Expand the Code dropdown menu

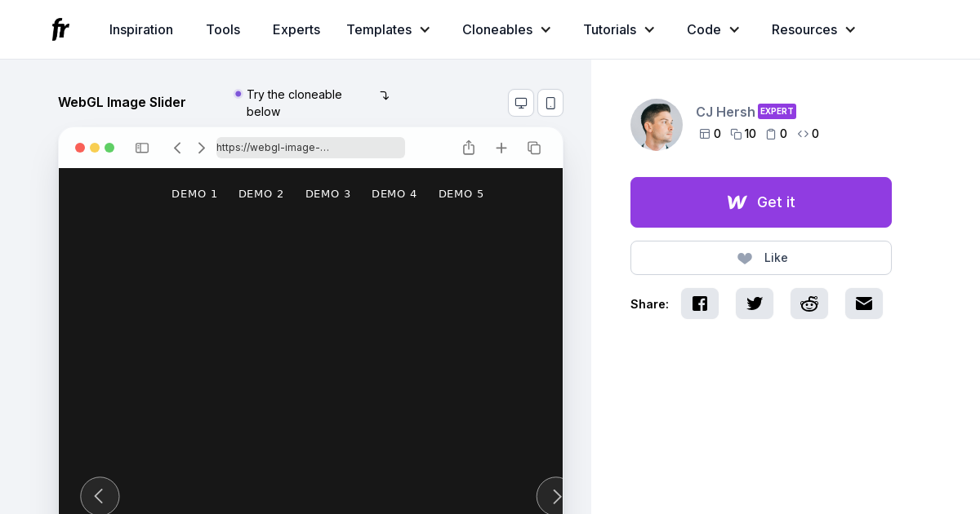click(713, 29)
